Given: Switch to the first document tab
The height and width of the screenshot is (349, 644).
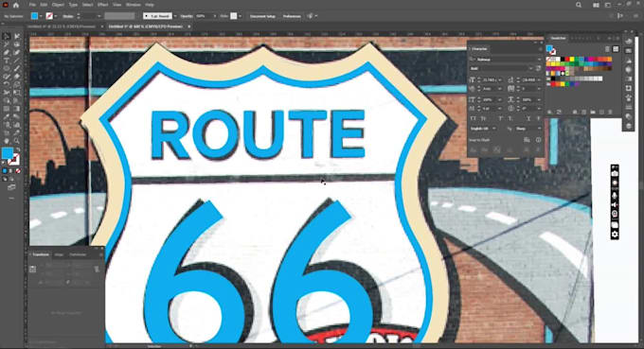Looking at the screenshot, I should point(62,26).
